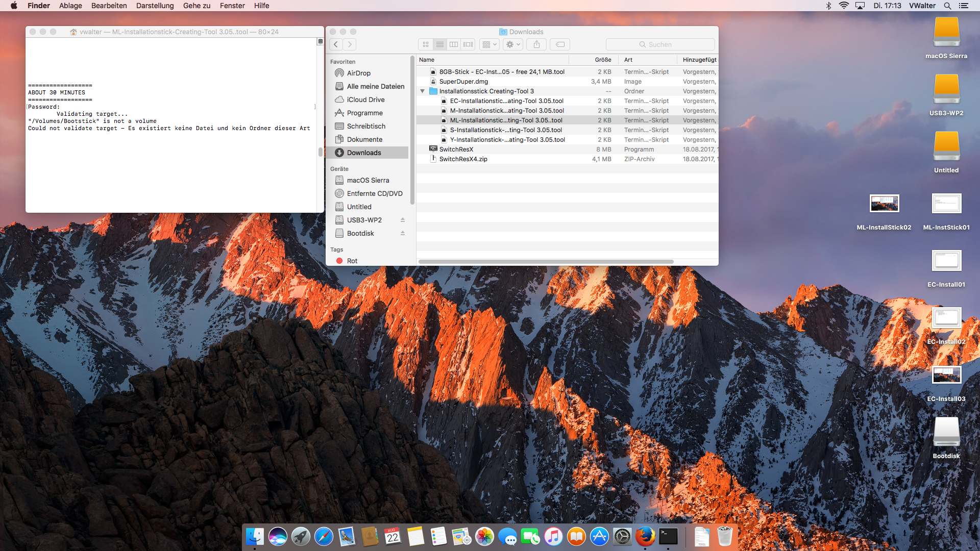Switch Finder to Cover Flow view
Screen dimensions: 980x551
click(468, 44)
